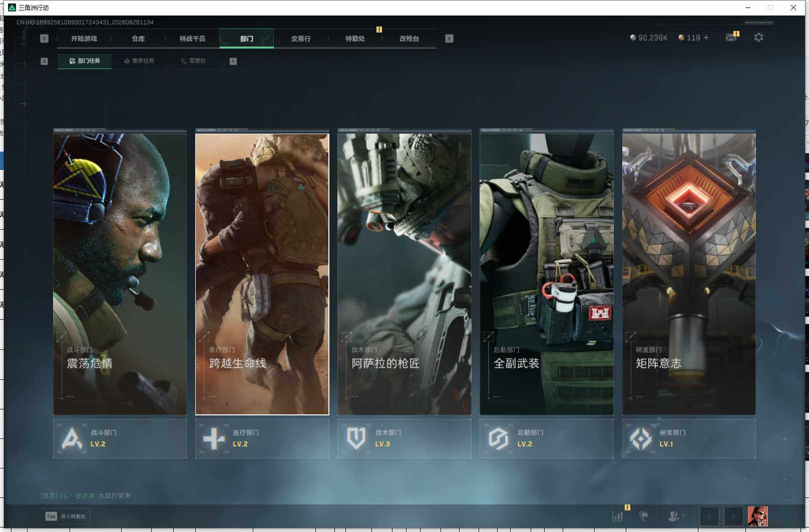
Task: Click the D key hint after 军需处
Action: coord(233,61)
